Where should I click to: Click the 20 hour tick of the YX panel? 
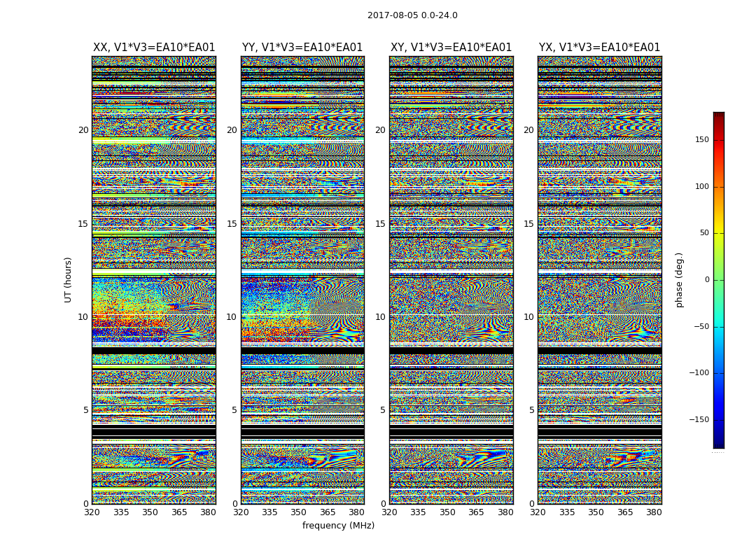(x=528, y=130)
